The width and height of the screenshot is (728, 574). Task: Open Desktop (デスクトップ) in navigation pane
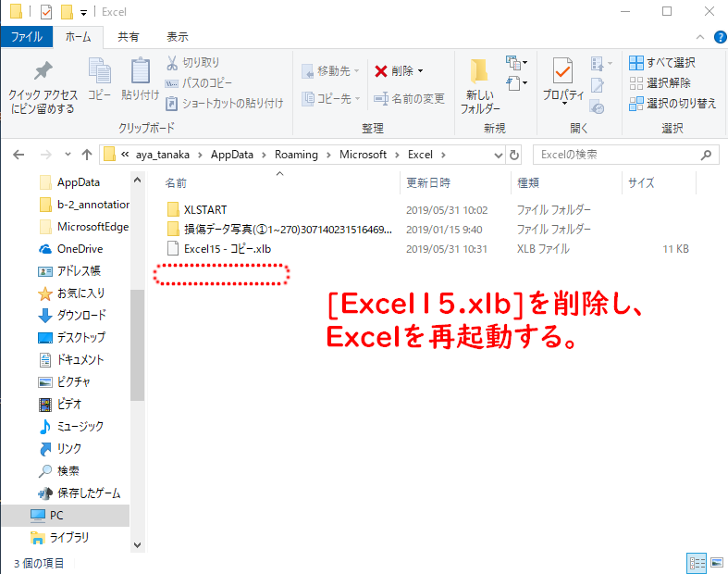point(72,337)
